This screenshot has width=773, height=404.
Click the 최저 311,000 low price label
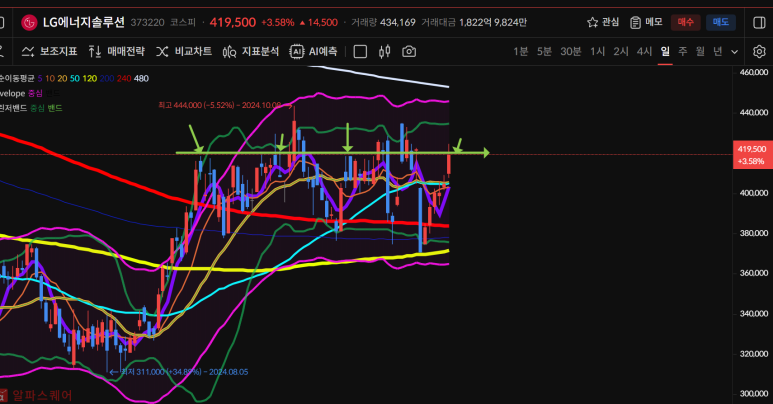click(184, 372)
